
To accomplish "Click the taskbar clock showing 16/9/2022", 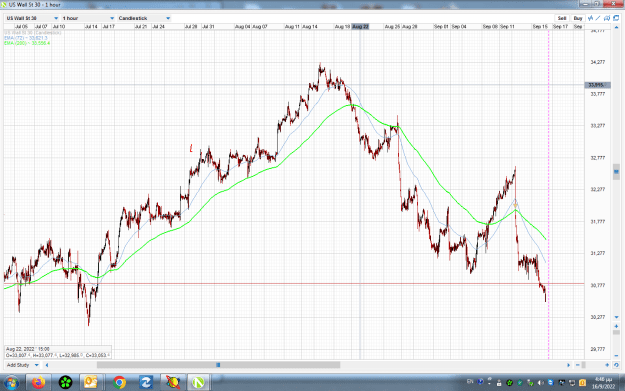I will [x=603, y=383].
